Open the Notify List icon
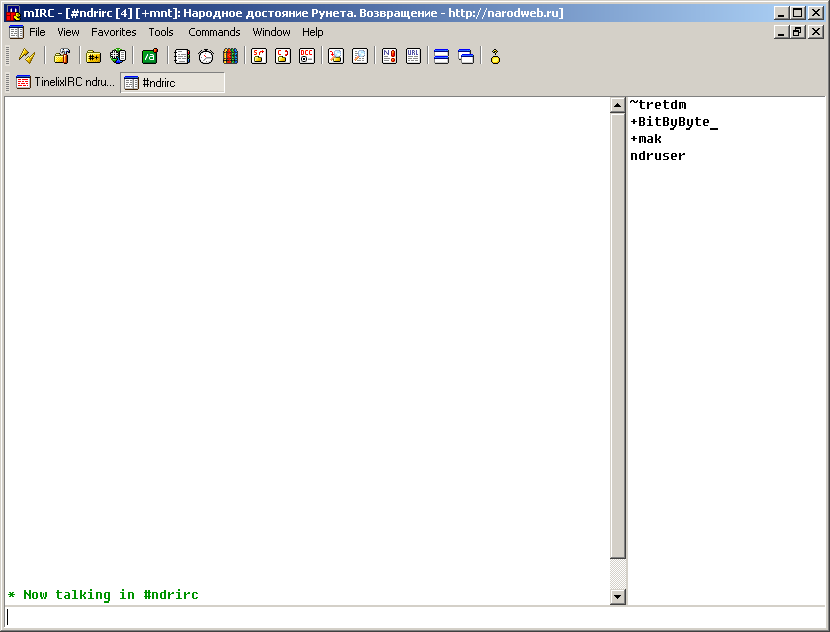This screenshot has height=632, width=830. coord(389,57)
